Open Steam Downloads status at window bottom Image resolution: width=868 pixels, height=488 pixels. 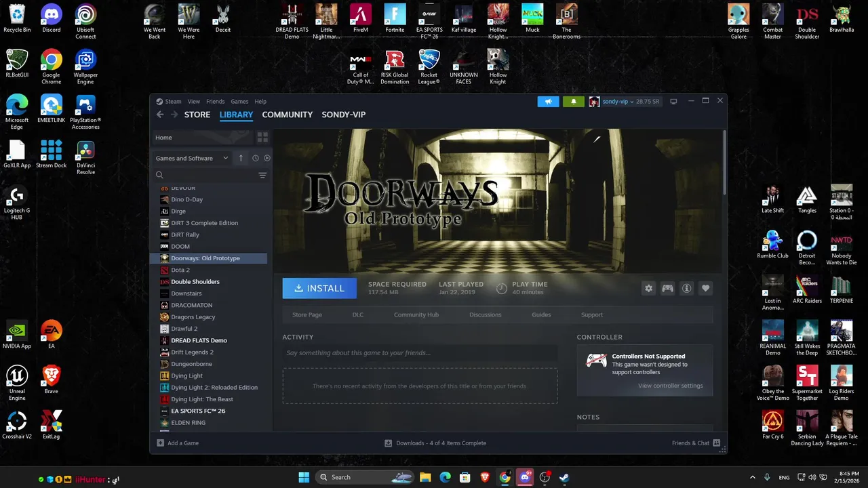pos(435,443)
